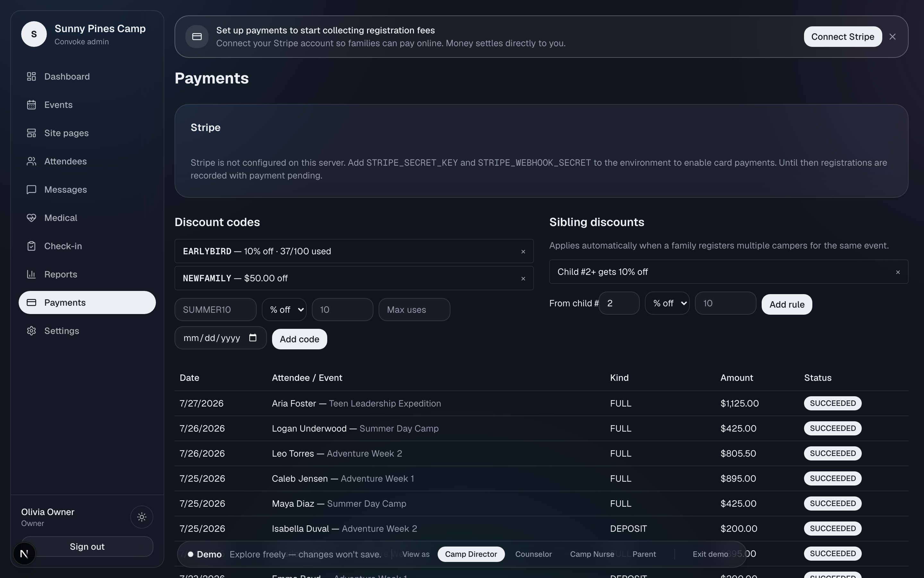Click Exit demo link
This screenshot has height=578, width=924.
[x=710, y=554]
